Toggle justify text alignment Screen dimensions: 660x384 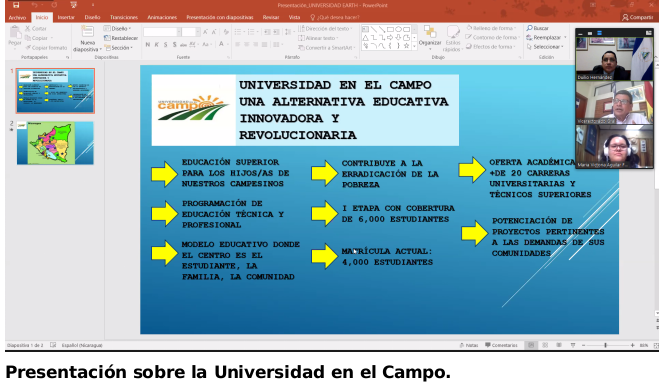[264, 45]
